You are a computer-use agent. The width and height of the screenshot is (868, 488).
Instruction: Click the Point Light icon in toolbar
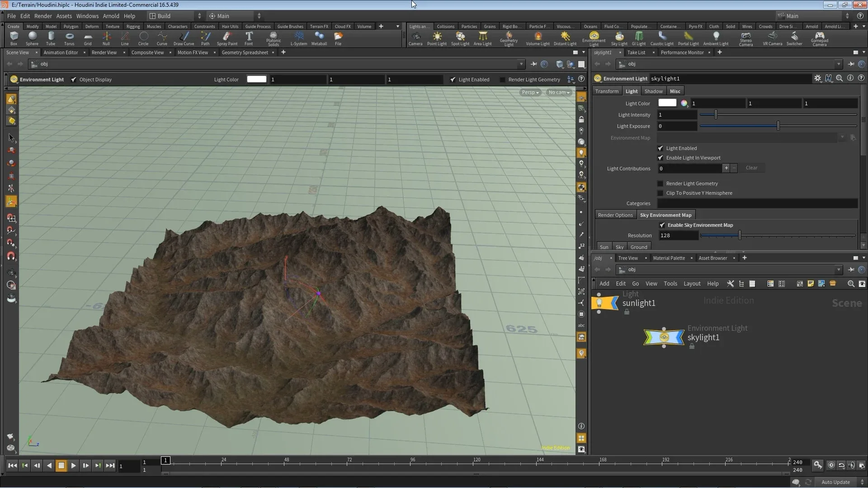pyautogui.click(x=437, y=39)
